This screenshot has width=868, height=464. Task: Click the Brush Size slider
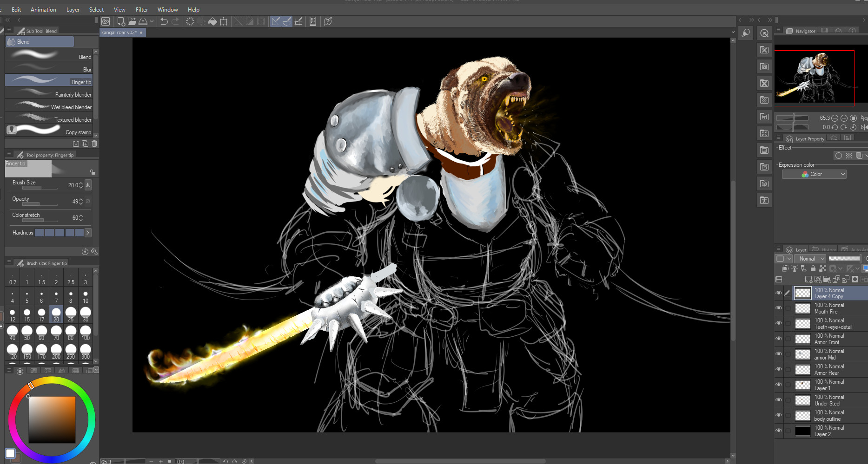tap(40, 188)
